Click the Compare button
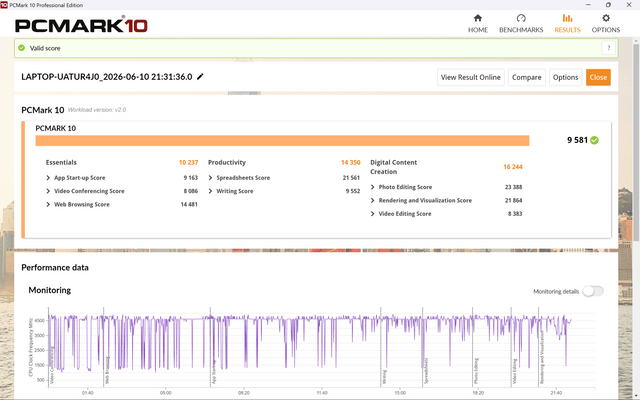The height and width of the screenshot is (400, 640). click(527, 77)
